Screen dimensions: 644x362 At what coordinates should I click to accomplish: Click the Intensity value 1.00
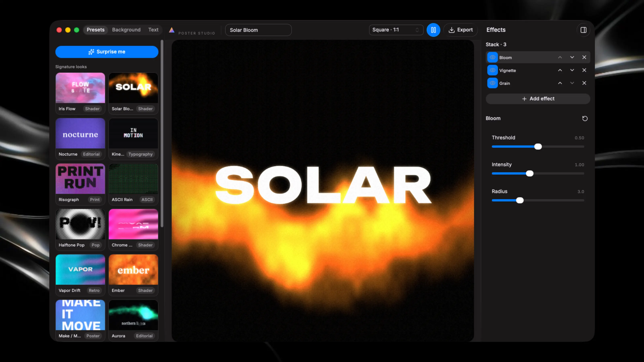(x=579, y=165)
